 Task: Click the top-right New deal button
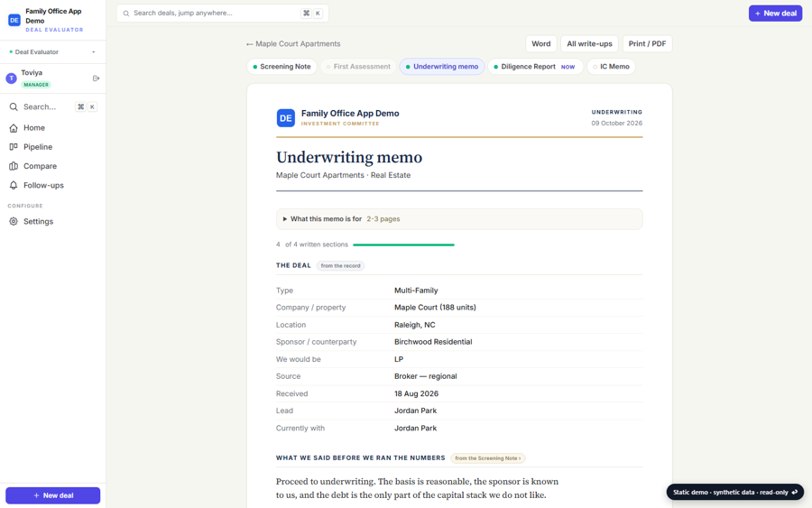tap(775, 14)
